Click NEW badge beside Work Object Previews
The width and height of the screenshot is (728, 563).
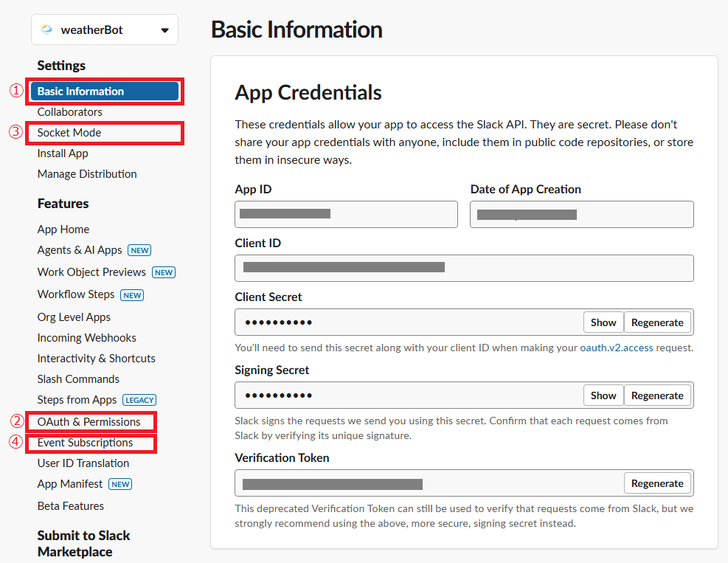(164, 272)
